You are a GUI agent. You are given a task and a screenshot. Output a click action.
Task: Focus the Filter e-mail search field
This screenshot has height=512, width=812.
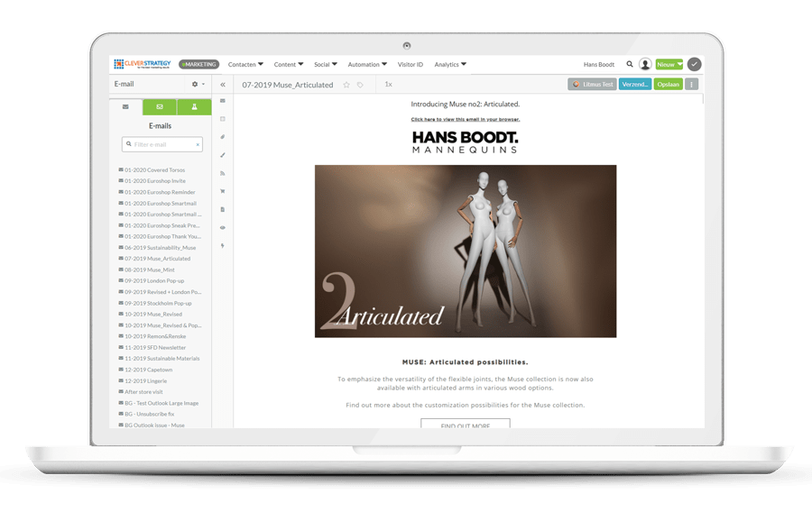(162, 144)
